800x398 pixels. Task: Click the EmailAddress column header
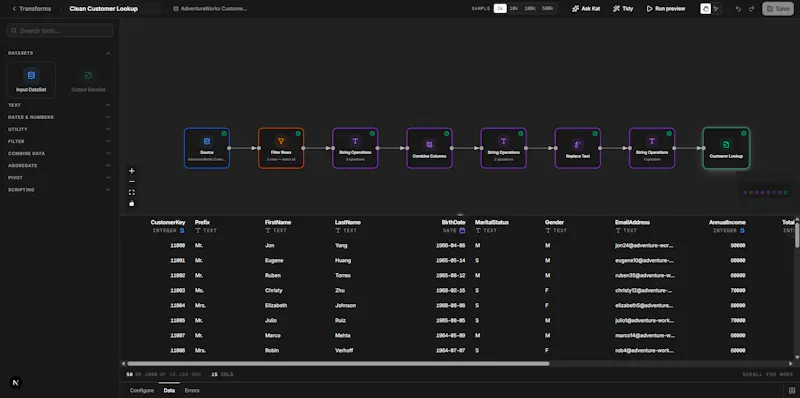[x=632, y=222]
